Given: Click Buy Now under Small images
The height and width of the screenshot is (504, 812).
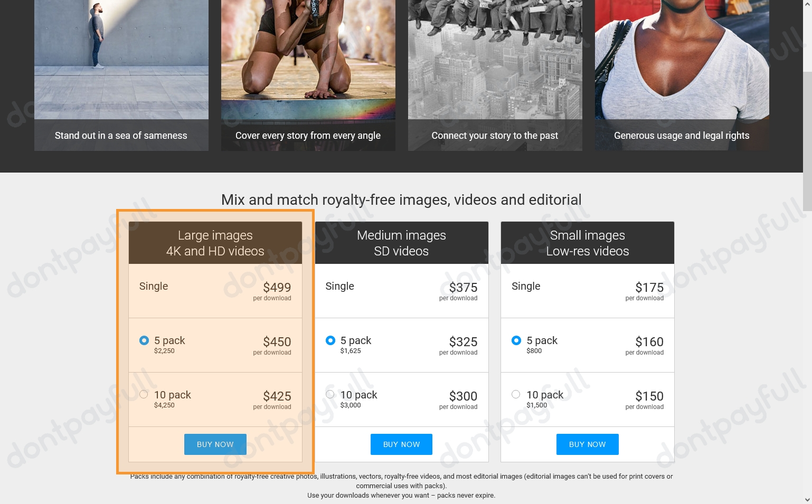Looking at the screenshot, I should (x=587, y=444).
